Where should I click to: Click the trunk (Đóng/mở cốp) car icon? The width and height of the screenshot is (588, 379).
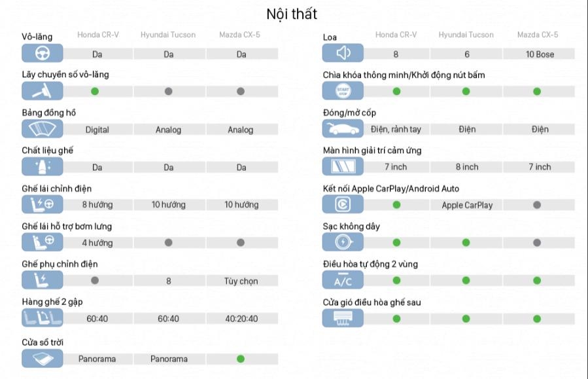tap(343, 129)
